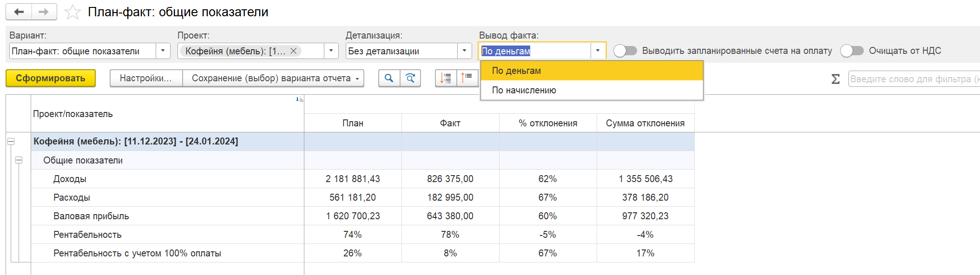Focus the filter word input field
Image resolution: width=980 pixels, height=275 pixels.
[914, 79]
